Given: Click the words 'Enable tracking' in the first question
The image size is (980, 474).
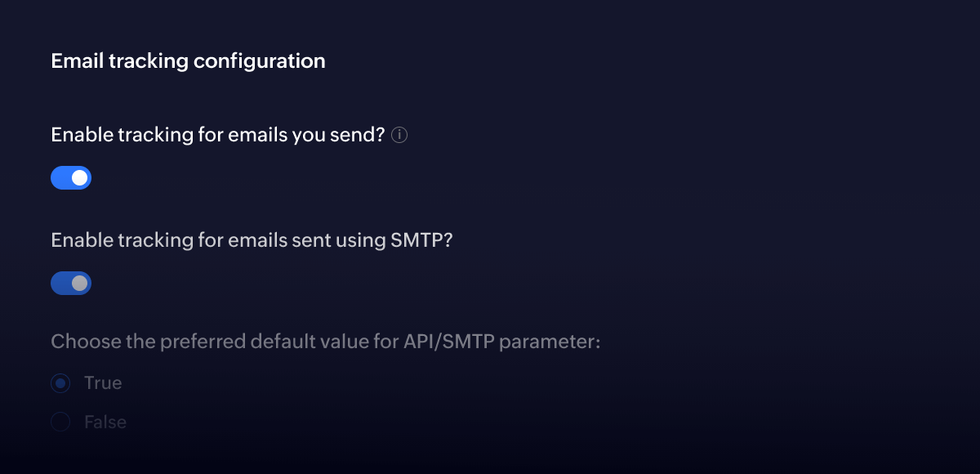Looking at the screenshot, I should [x=106, y=135].
